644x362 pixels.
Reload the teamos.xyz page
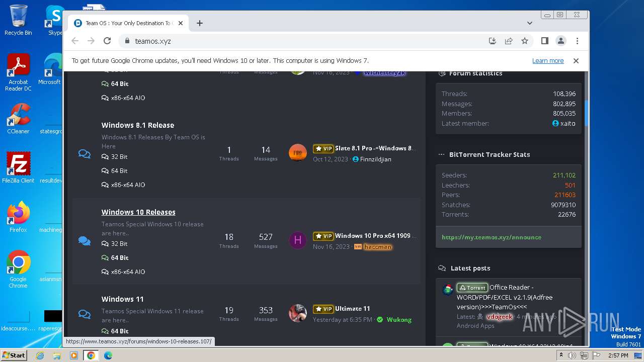[x=107, y=41]
